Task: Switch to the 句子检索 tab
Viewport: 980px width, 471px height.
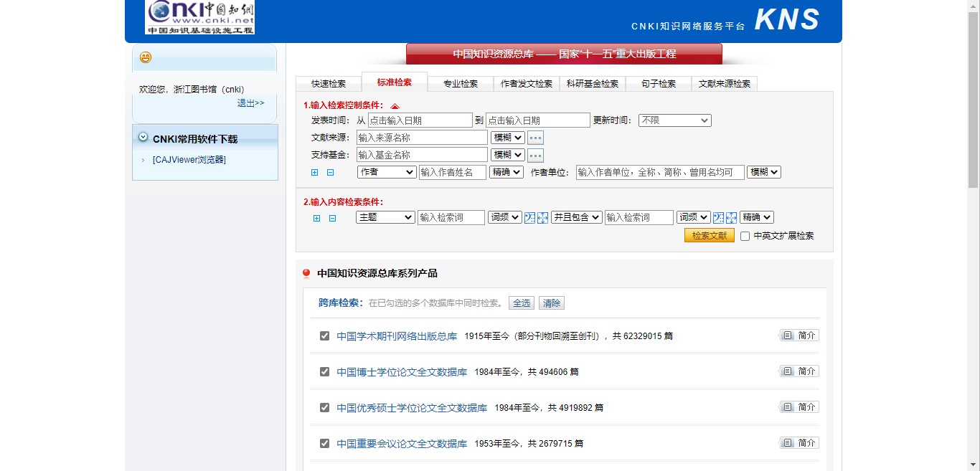Action: point(659,84)
